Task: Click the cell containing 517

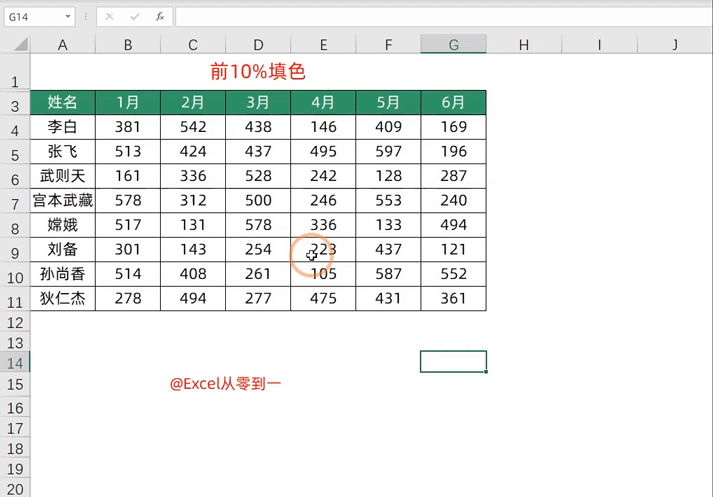Action: tap(128, 225)
